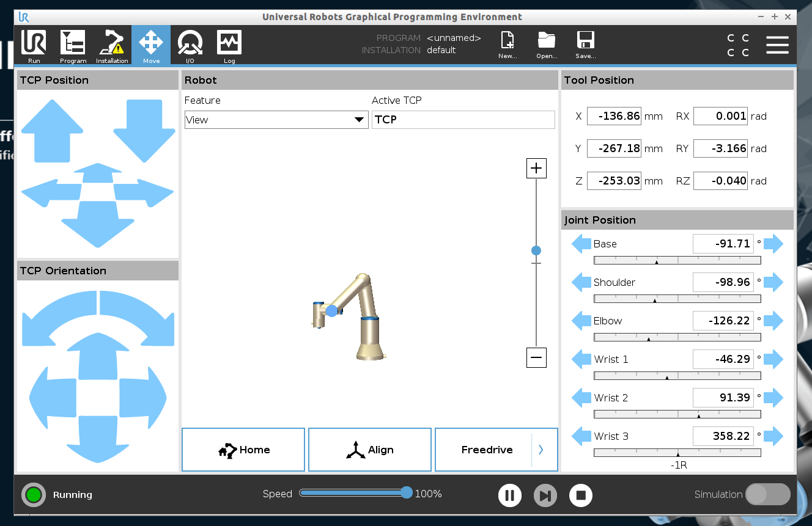Move TCP forward in TCP Position
Image resolution: width=812 pixels, height=526 pixels.
coord(98,224)
